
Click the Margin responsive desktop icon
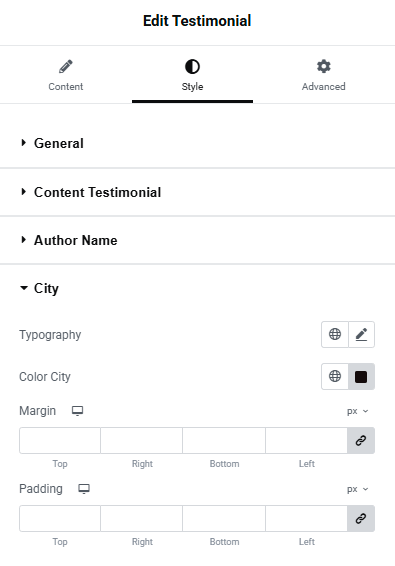[x=77, y=411]
